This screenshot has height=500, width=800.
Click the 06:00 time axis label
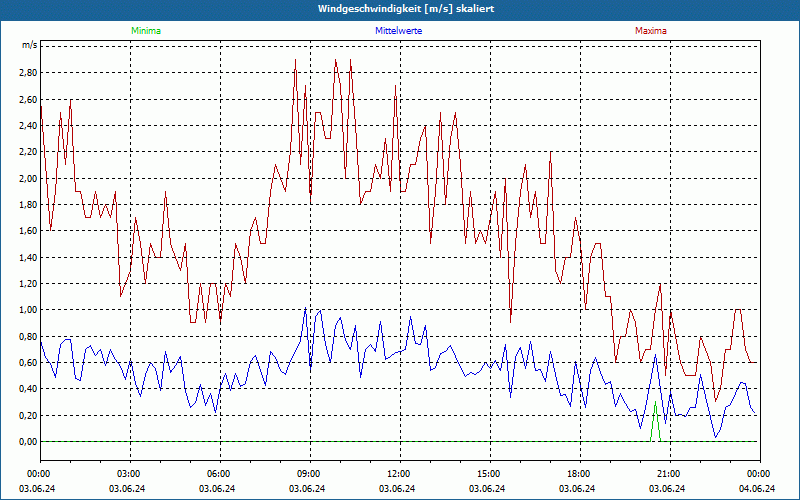point(219,474)
